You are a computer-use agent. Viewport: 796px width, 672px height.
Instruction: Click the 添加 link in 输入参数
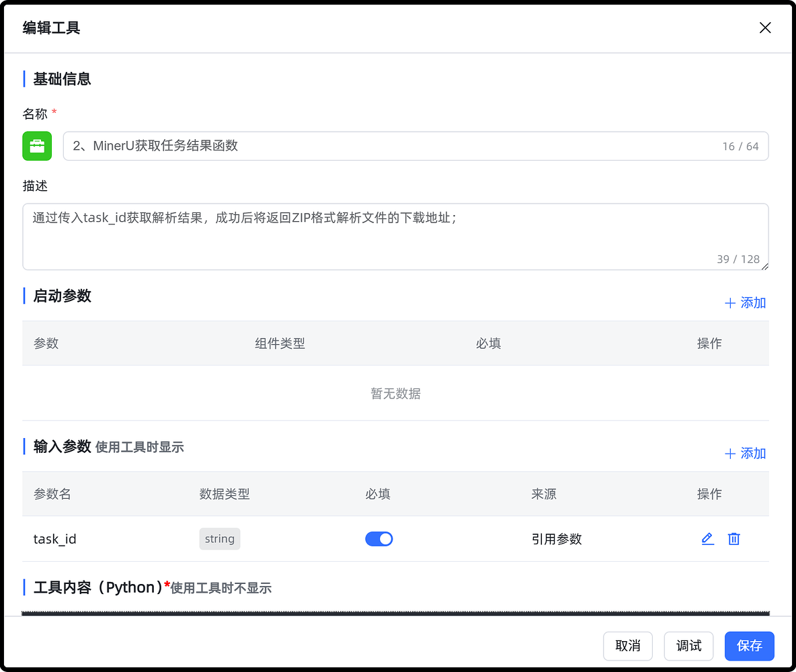(x=752, y=454)
